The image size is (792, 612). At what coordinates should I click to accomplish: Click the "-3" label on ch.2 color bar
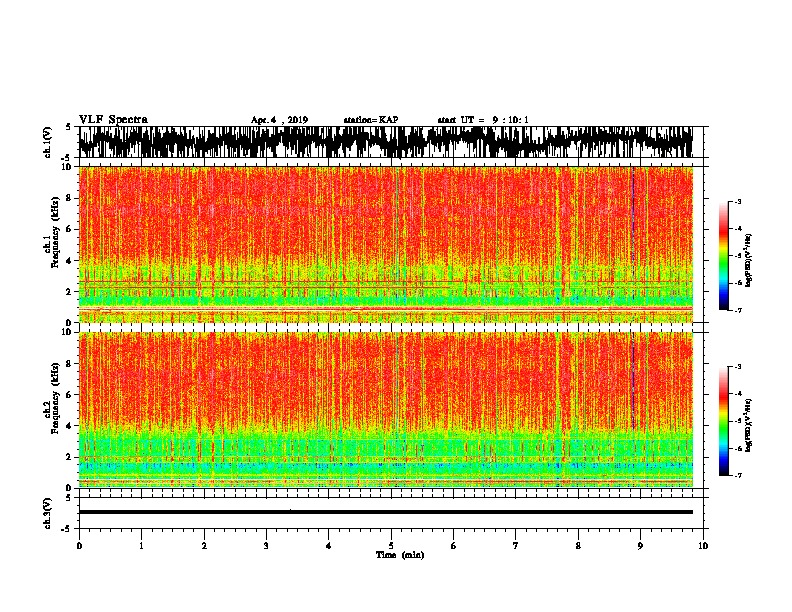[x=737, y=367]
